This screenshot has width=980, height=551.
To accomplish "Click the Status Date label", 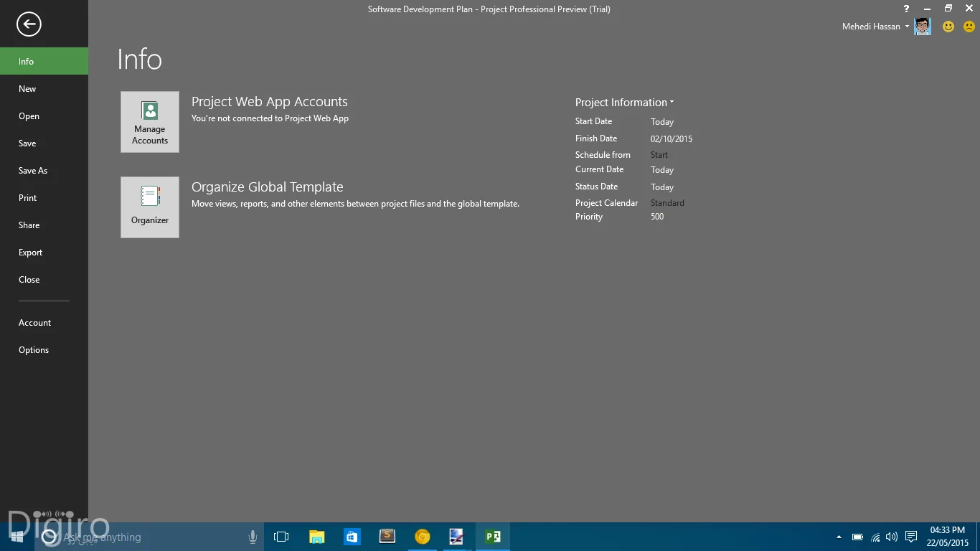I will [x=596, y=187].
